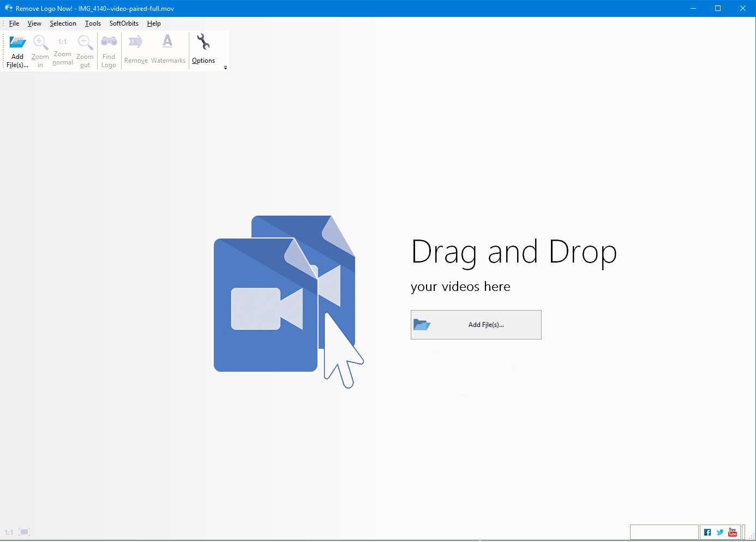Open the File menu

click(14, 23)
